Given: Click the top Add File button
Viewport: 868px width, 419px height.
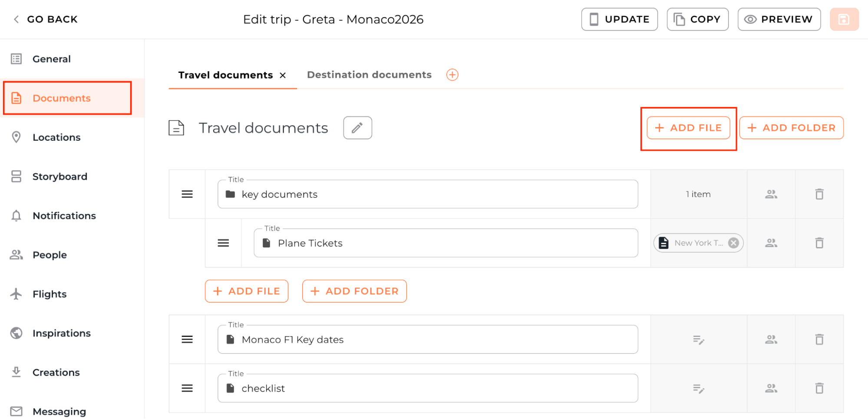Looking at the screenshot, I should [688, 128].
